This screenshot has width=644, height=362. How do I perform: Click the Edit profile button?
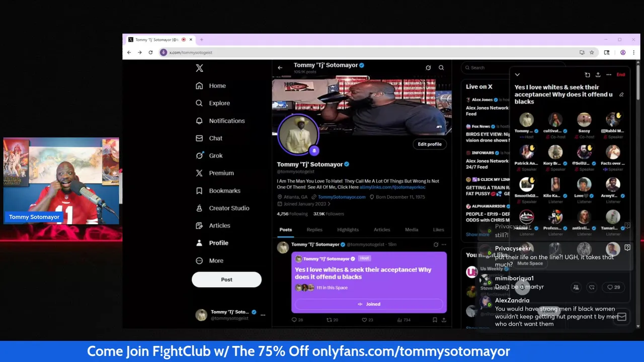coord(430,144)
